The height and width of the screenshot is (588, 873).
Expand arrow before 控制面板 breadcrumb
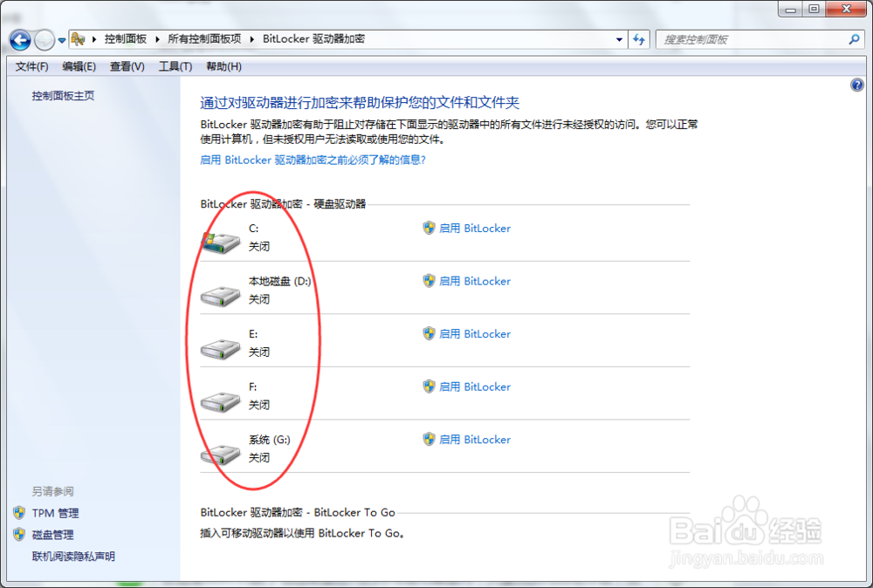94,39
